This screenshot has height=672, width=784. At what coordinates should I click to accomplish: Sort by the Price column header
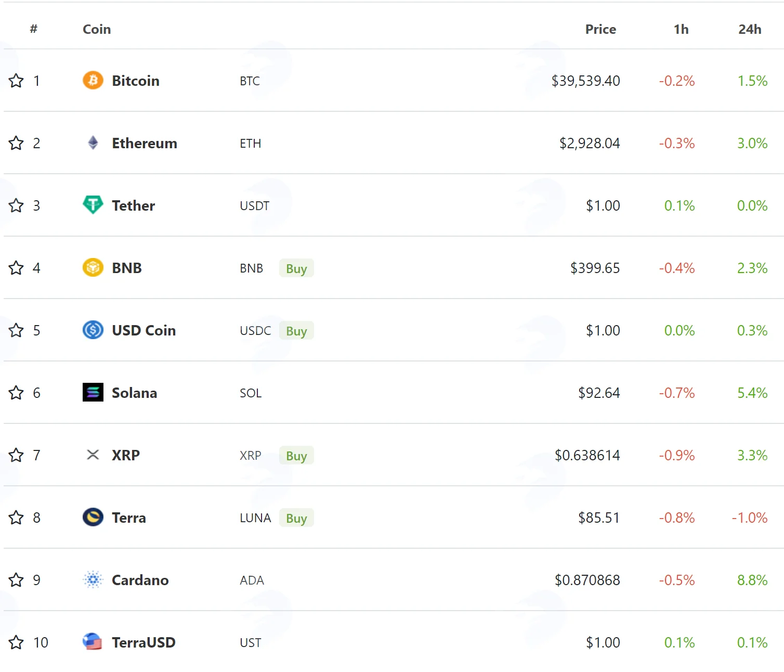click(600, 29)
